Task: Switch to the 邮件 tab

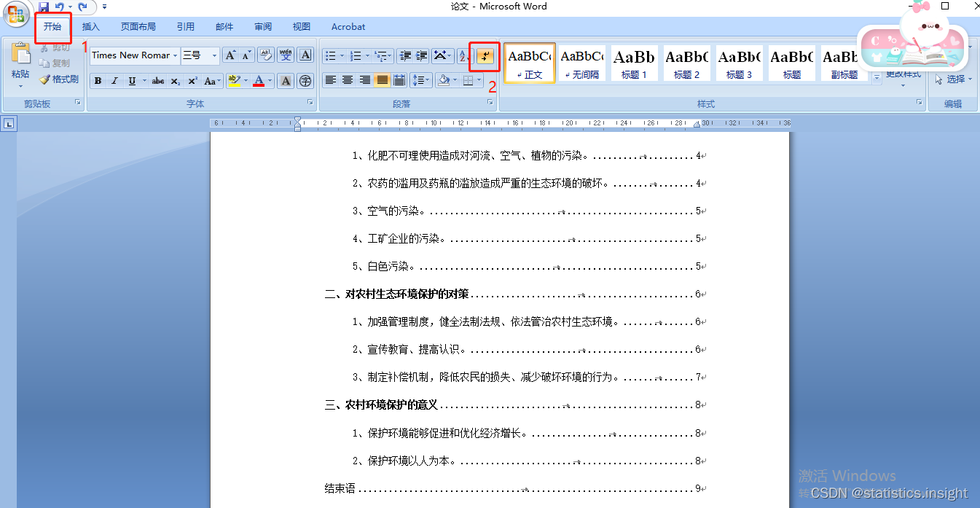Action: [x=224, y=27]
